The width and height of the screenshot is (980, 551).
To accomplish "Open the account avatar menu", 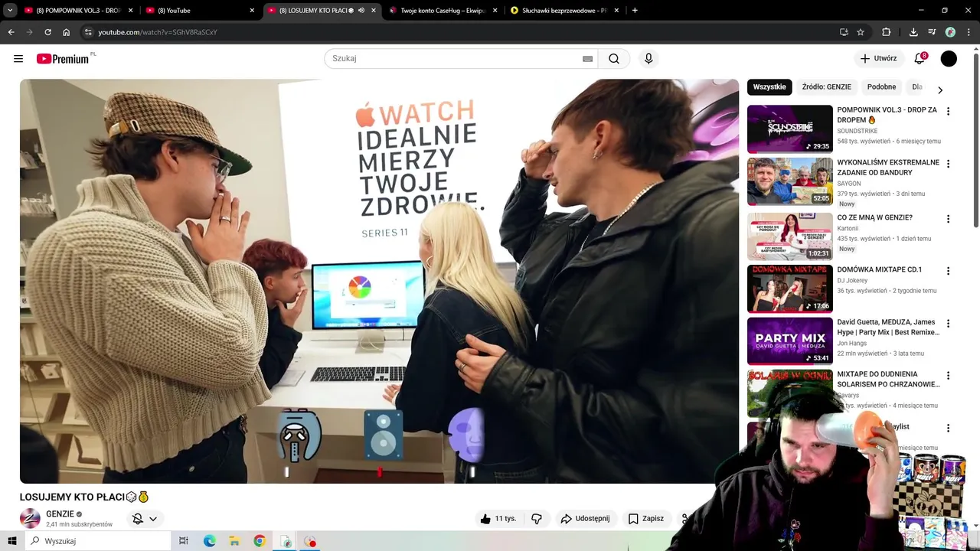I will coord(949,58).
